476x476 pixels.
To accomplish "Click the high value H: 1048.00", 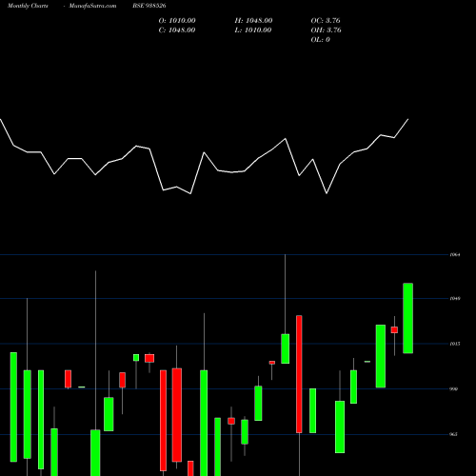I will (253, 21).
